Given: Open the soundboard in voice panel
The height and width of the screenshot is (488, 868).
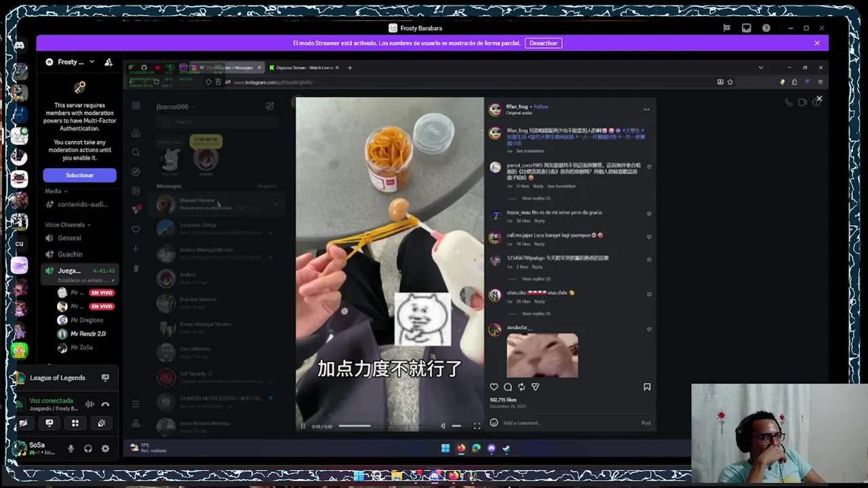Looking at the screenshot, I should tap(102, 423).
